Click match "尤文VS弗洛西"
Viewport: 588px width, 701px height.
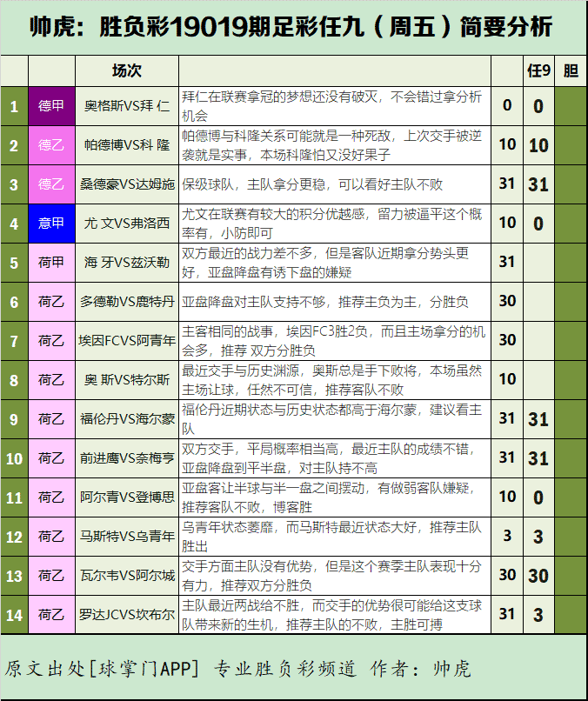click(x=127, y=224)
